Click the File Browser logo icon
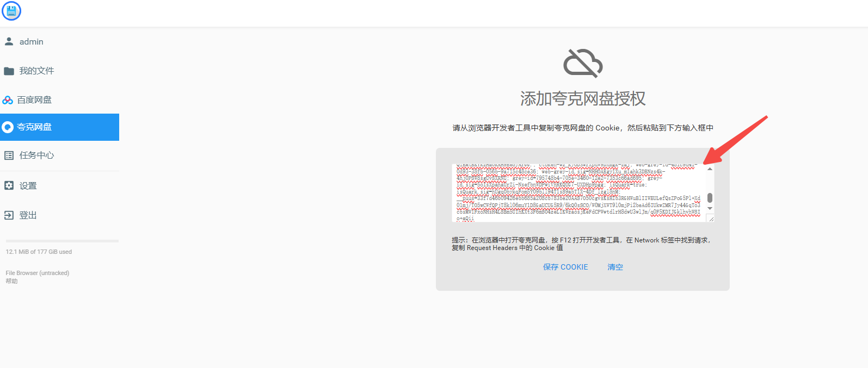The width and height of the screenshot is (868, 368). click(11, 11)
